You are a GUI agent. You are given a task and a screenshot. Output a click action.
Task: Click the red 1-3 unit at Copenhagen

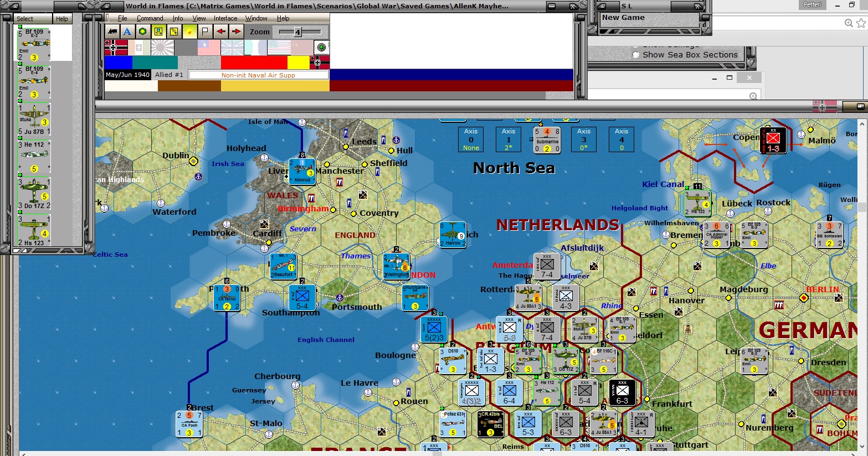[773, 141]
